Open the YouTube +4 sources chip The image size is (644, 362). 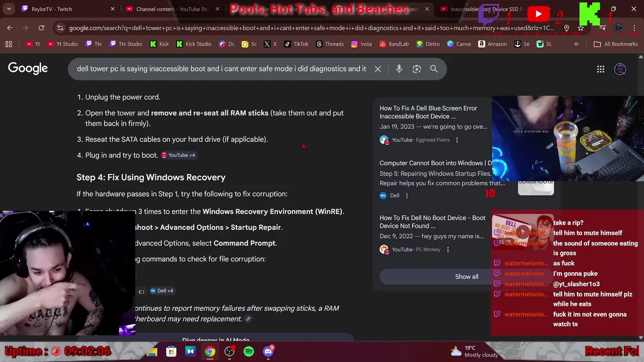coord(178,155)
